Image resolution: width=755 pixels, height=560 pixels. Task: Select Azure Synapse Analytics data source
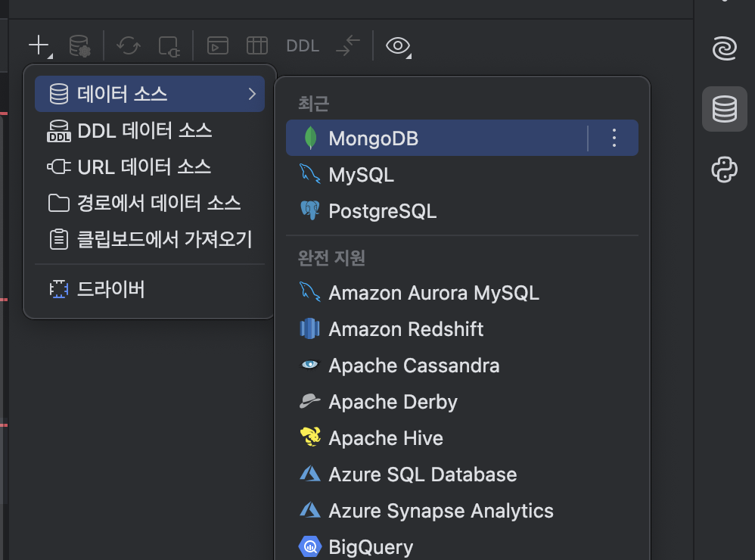click(x=461, y=511)
